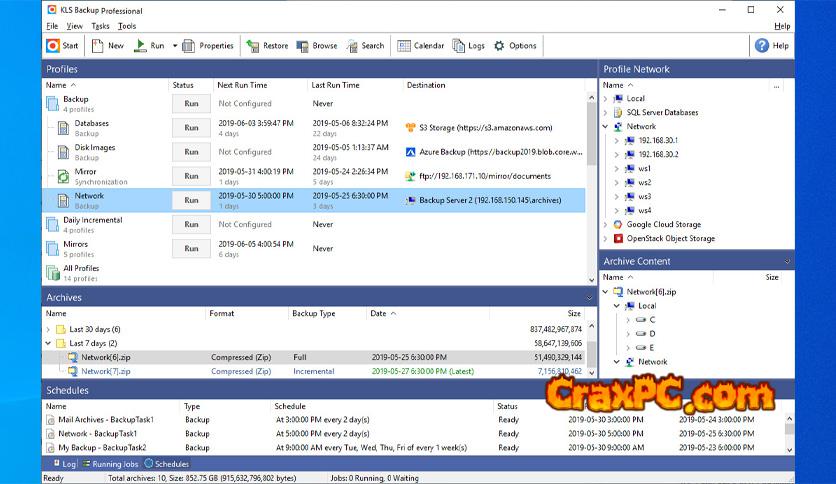
Task: Select the Network[7].zip archive row
Action: point(106,371)
